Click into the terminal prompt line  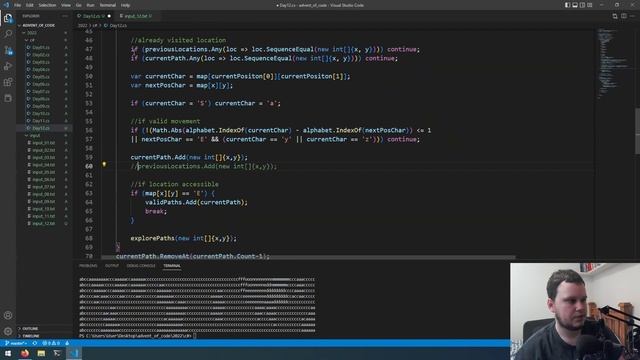click(138, 336)
